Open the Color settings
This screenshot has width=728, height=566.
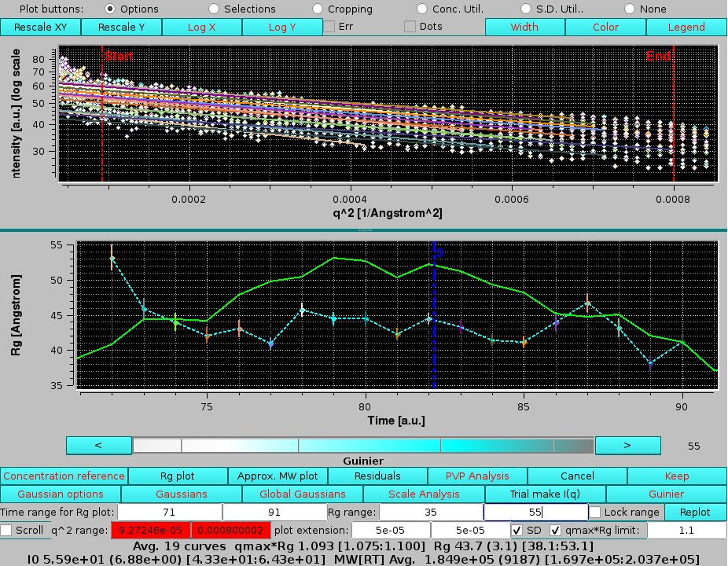pyautogui.click(x=605, y=26)
